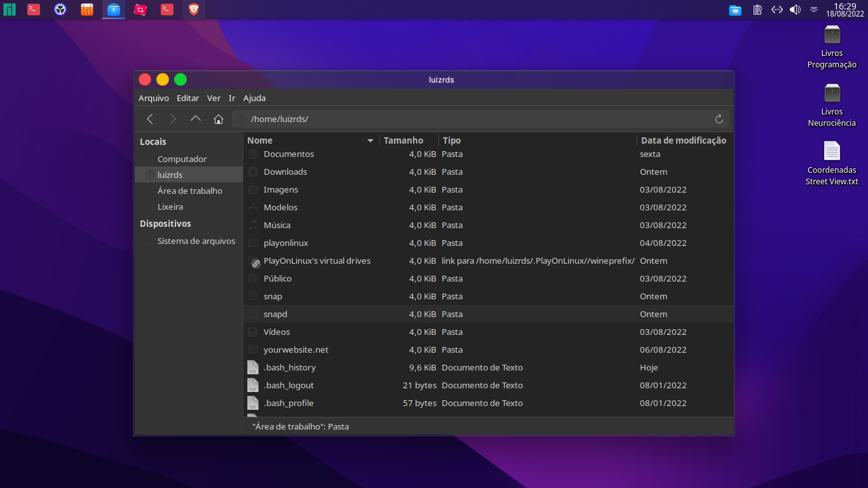868x488 pixels.
Task: Go back with the left arrow button
Action: coord(150,119)
